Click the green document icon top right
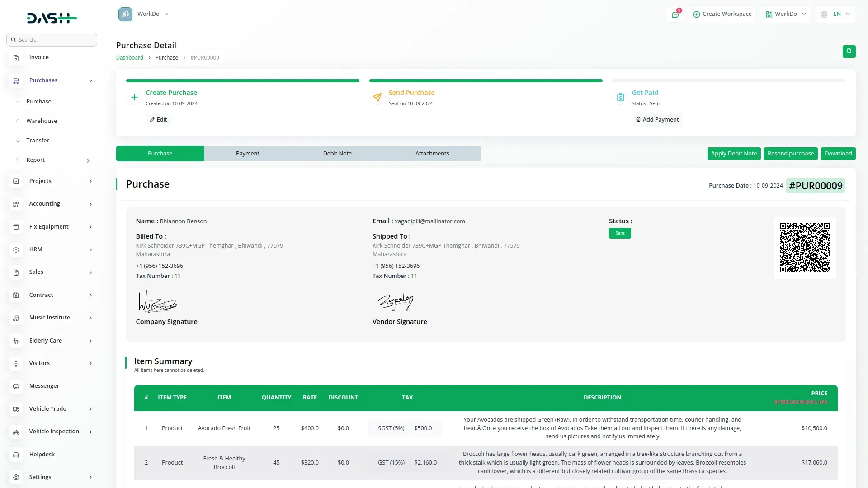868x488 pixels. point(849,51)
